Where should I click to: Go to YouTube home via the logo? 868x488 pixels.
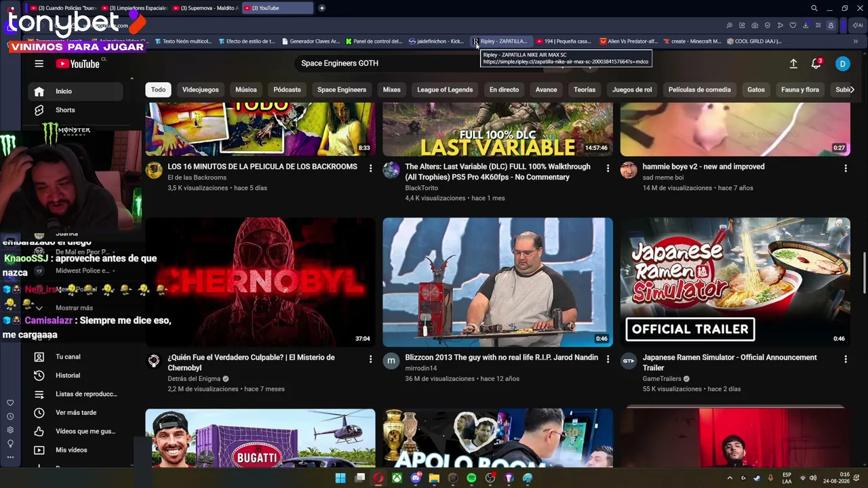pos(78,64)
